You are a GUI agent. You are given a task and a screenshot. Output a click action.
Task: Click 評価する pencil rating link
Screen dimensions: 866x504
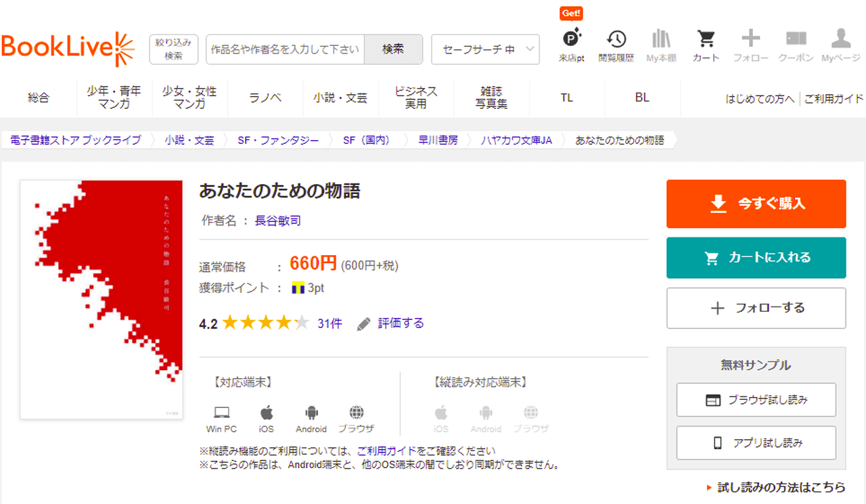click(391, 323)
